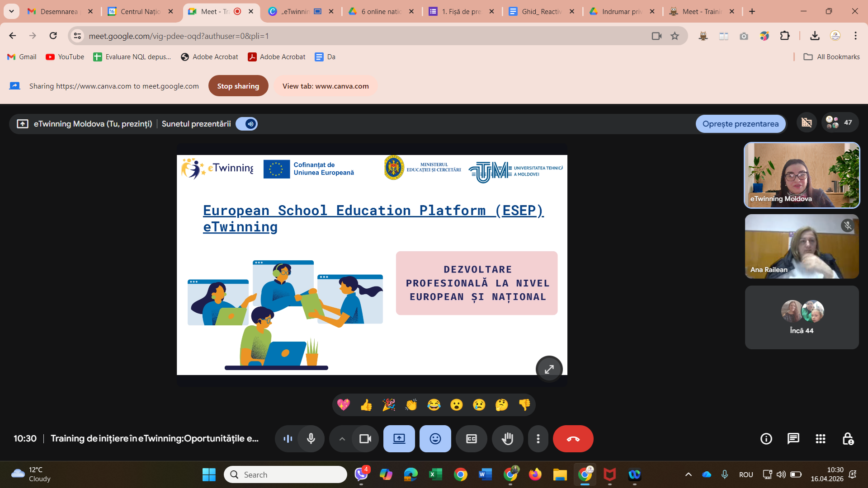Expand the shared presentation to fullscreen
The height and width of the screenshot is (488, 868).
[x=549, y=369]
